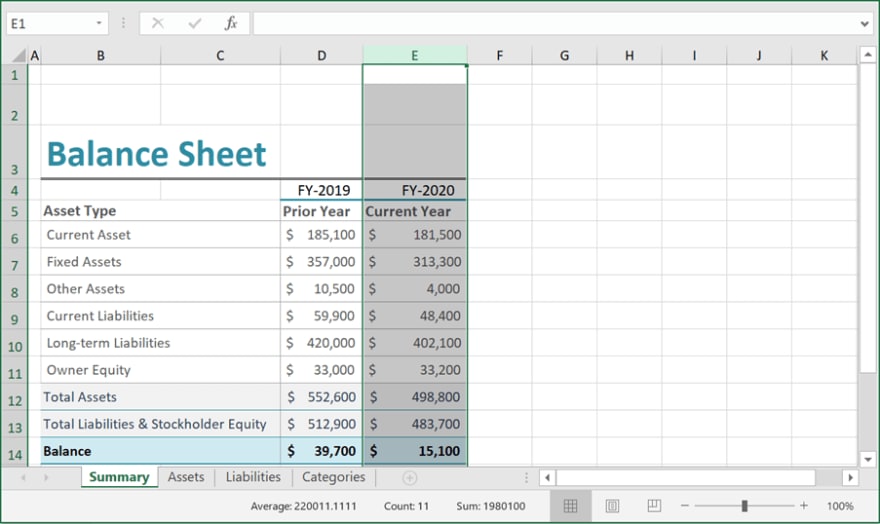Select column H header
Viewport: 880px width, 524px height.
[630, 55]
